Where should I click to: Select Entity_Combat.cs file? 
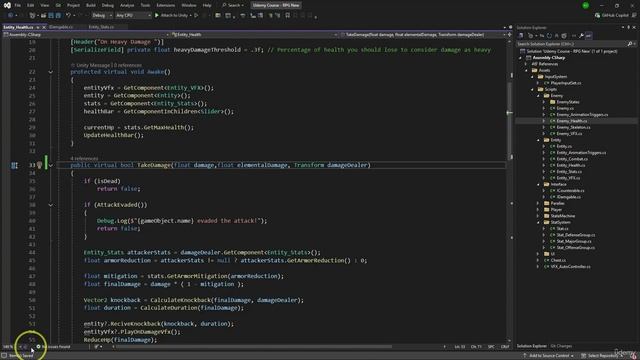pyautogui.click(x=572, y=159)
